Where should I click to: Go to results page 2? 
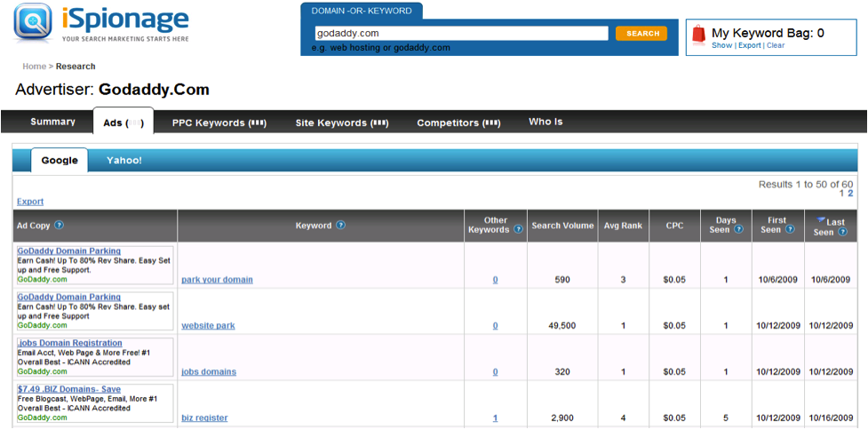(x=850, y=194)
